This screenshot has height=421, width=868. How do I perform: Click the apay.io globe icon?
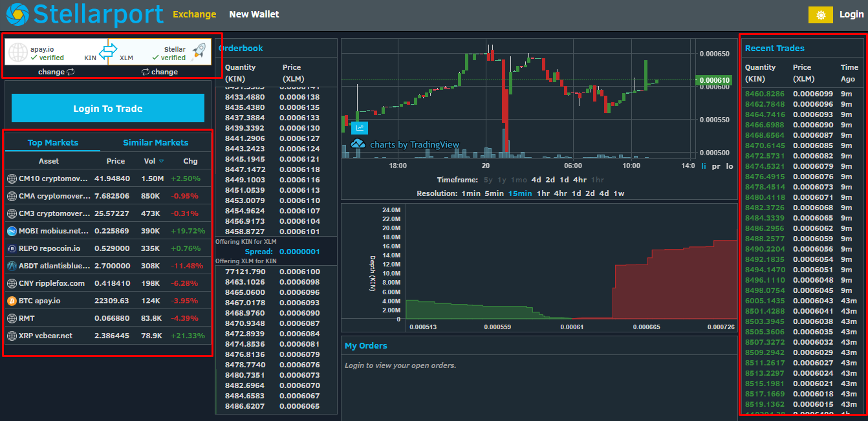point(18,52)
